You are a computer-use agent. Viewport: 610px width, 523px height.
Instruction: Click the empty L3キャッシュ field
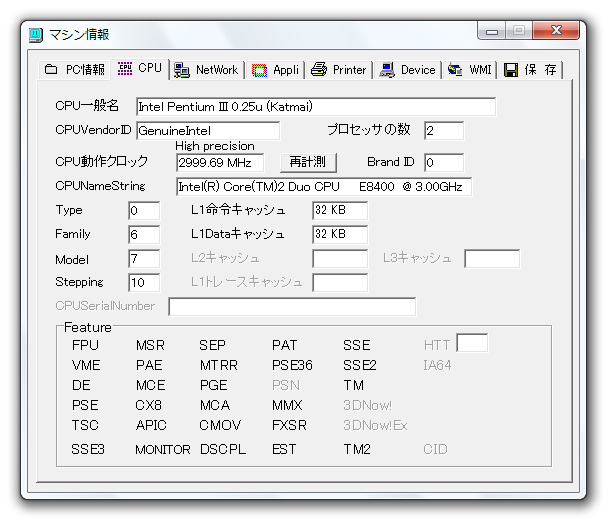click(492, 259)
